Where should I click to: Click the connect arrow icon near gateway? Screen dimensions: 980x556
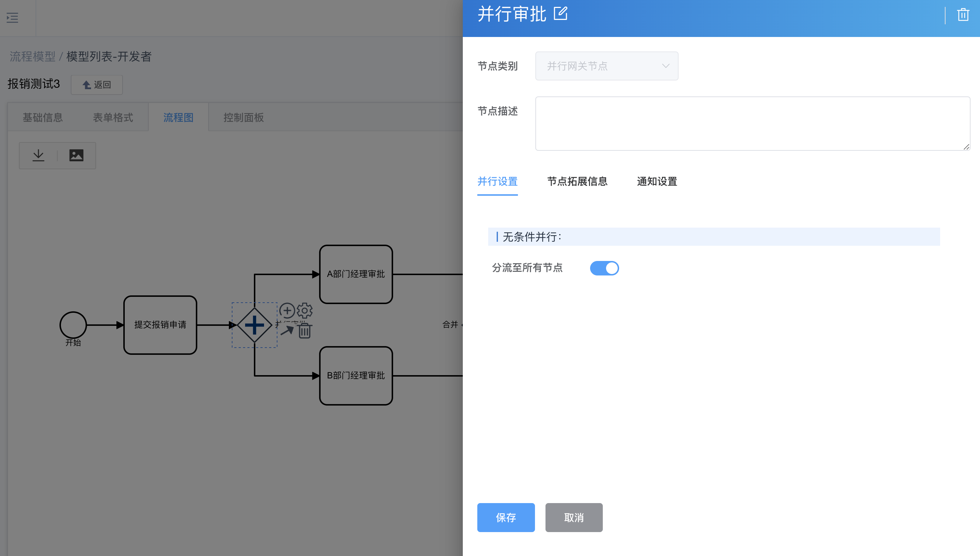point(287,330)
